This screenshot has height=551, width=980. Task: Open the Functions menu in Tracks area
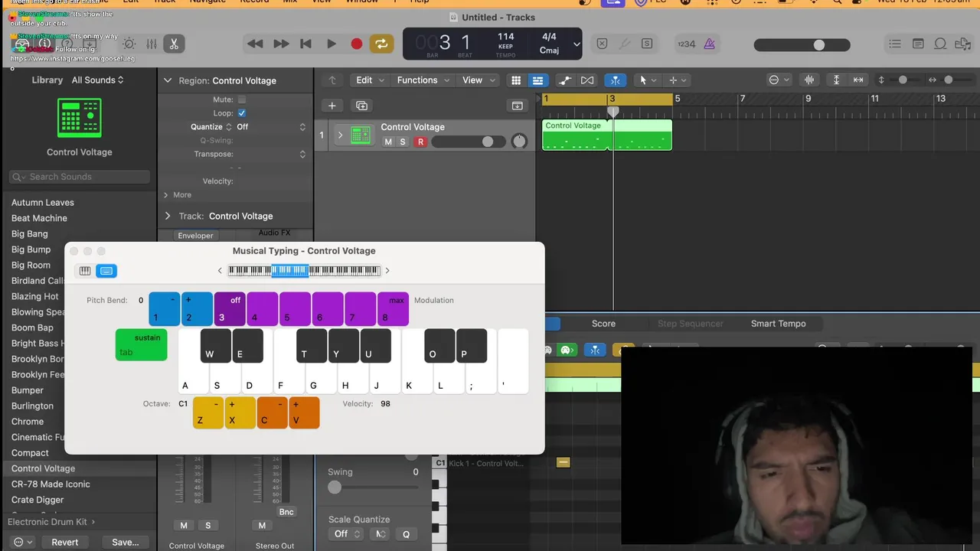point(422,80)
